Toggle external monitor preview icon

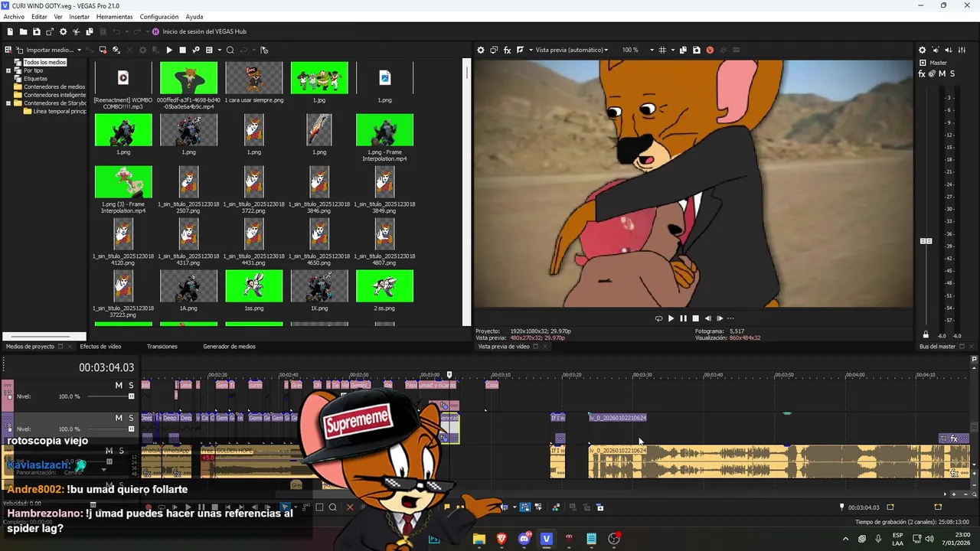click(494, 50)
